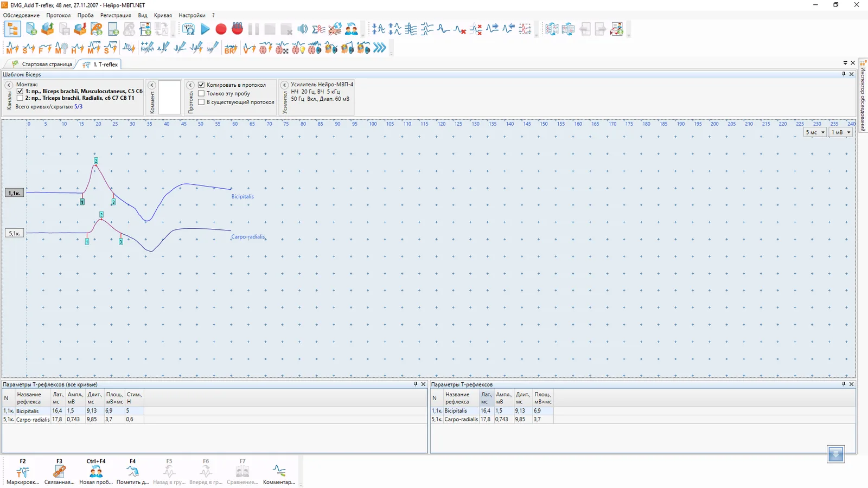Screen dimensions: 868x488
Task: Click the blue play button in toolbar
Action: coord(205,29)
